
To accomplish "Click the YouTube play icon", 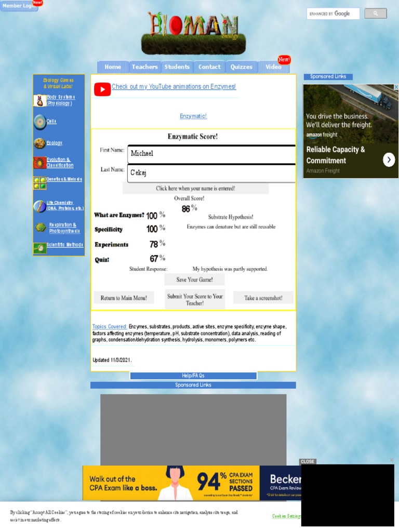I will (x=102, y=89).
